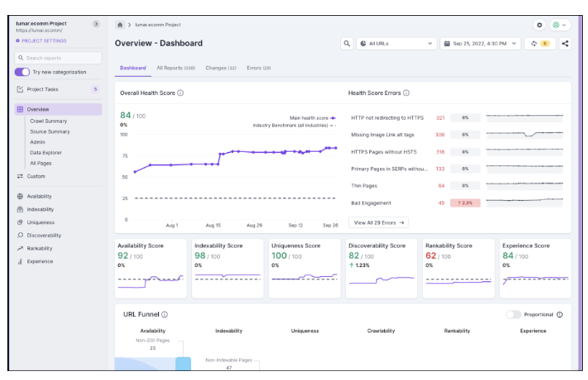The image size is (588, 380).
Task: Open HTTP not redirecting to HTTPS error
Action: click(387, 118)
